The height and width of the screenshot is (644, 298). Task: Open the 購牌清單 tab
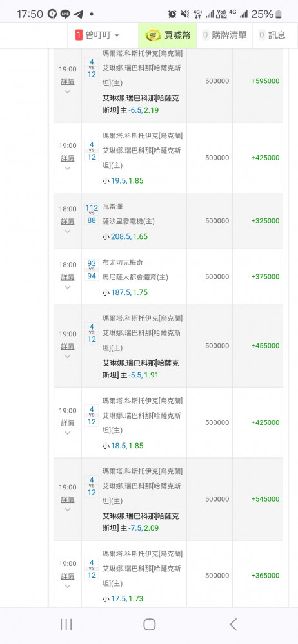(x=224, y=35)
